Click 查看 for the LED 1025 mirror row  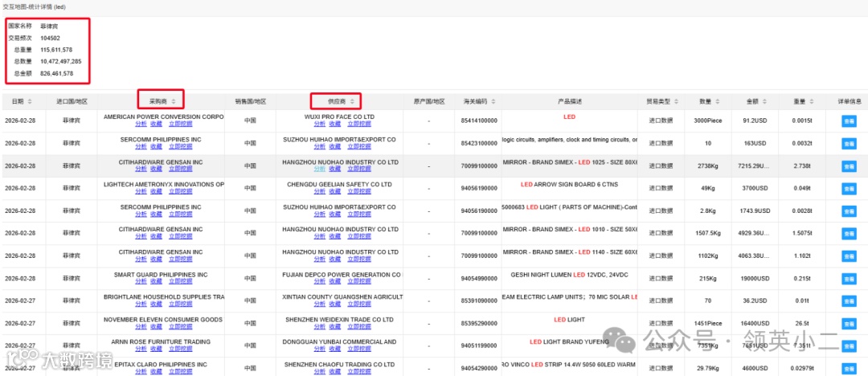(849, 166)
